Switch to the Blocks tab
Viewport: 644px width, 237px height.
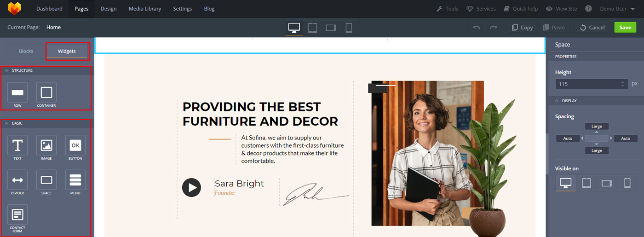pyautogui.click(x=26, y=51)
